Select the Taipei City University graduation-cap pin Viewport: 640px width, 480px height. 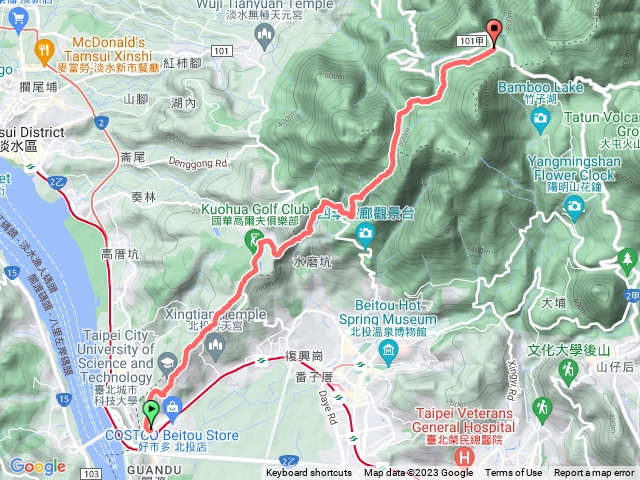tap(168, 364)
